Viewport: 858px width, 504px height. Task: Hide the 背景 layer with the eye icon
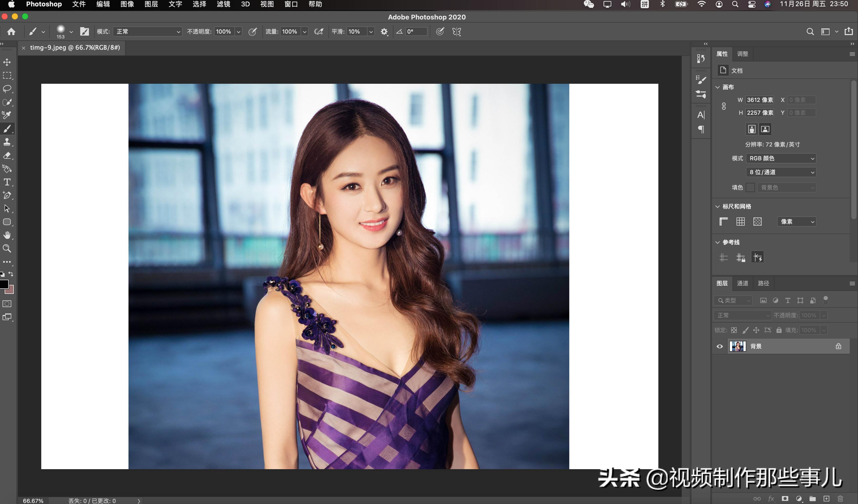719,346
